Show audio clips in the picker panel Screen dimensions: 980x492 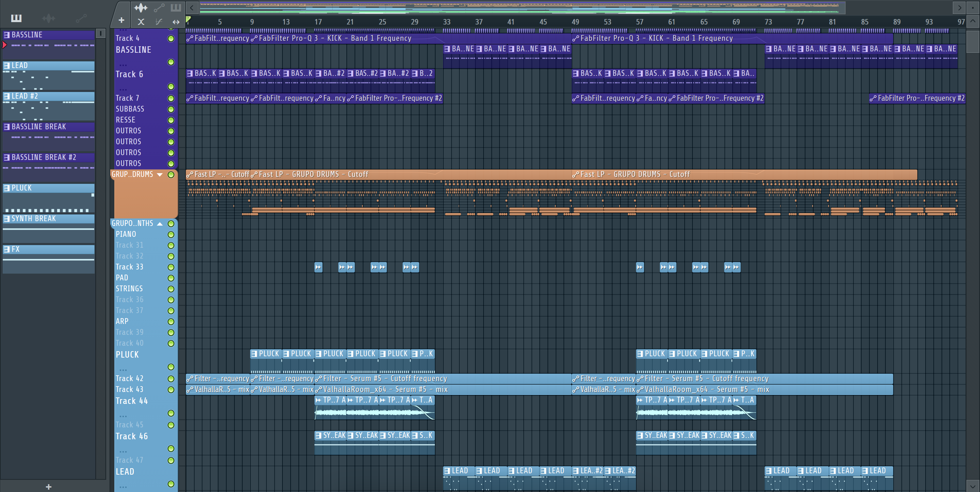click(x=49, y=18)
